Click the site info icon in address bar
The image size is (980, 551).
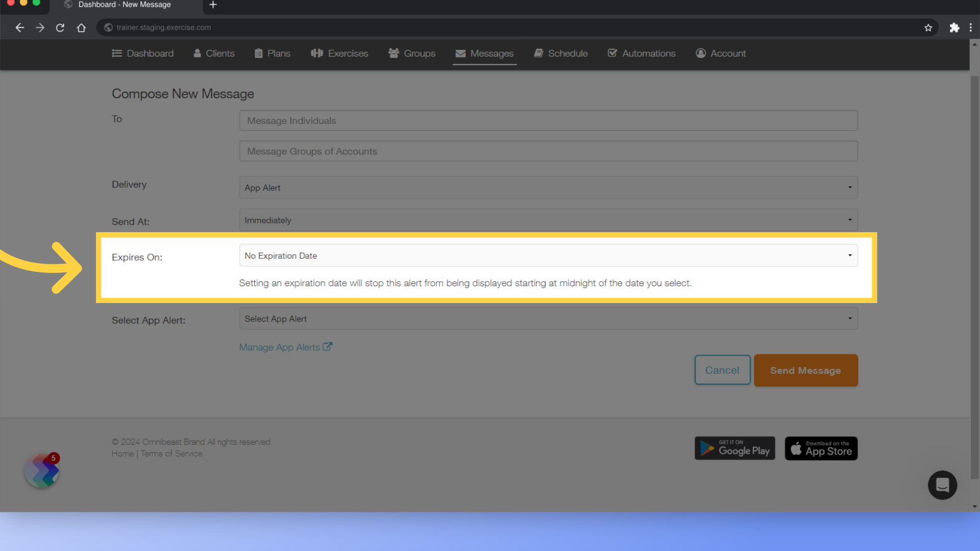[x=108, y=28]
